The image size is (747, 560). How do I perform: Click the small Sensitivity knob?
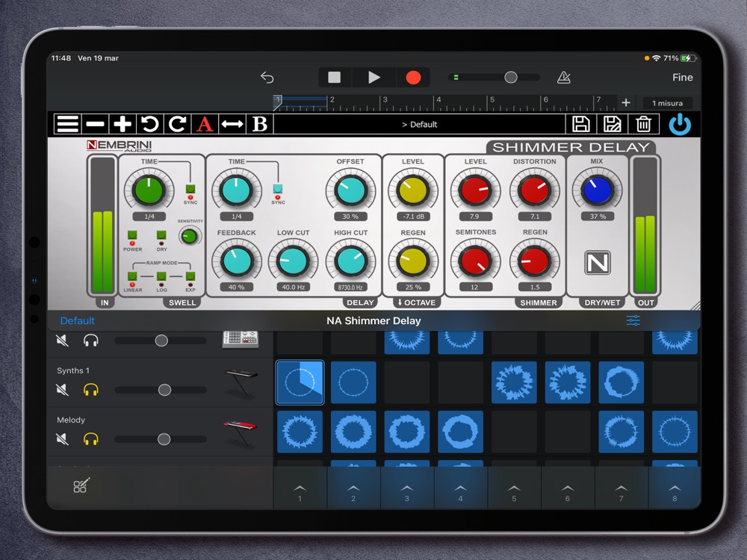[190, 236]
